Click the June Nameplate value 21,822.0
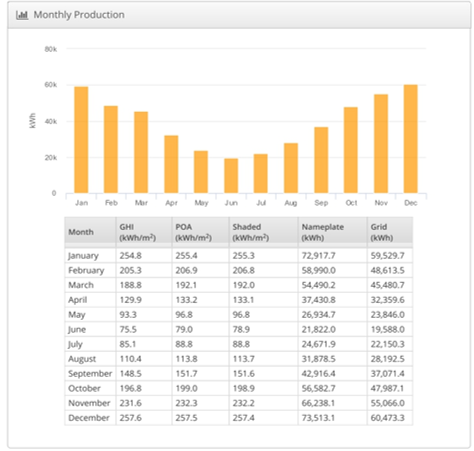The width and height of the screenshot is (474, 451). coord(319,329)
